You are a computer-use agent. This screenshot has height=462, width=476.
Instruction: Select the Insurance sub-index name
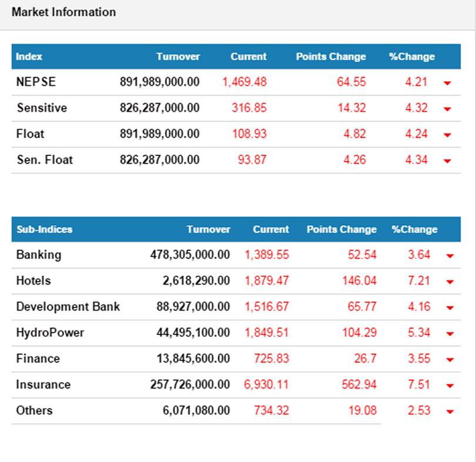pos(43,384)
